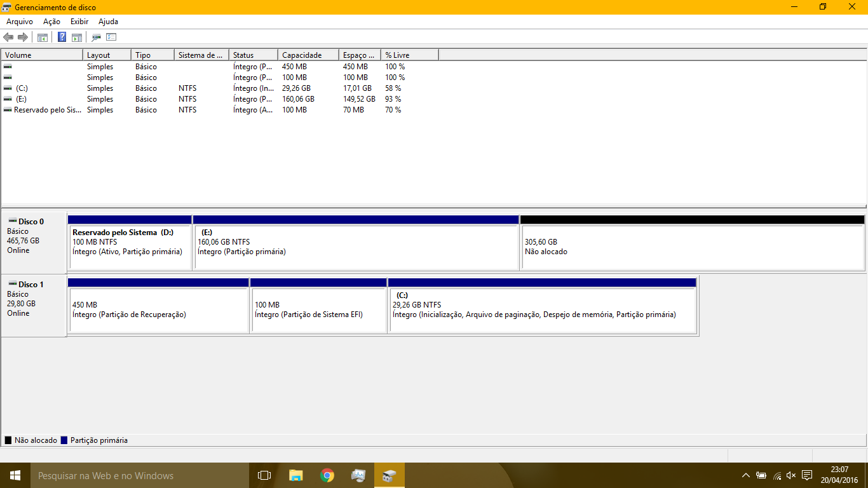Click the battery tray icon
This screenshot has width=868, height=488.
pyautogui.click(x=761, y=475)
